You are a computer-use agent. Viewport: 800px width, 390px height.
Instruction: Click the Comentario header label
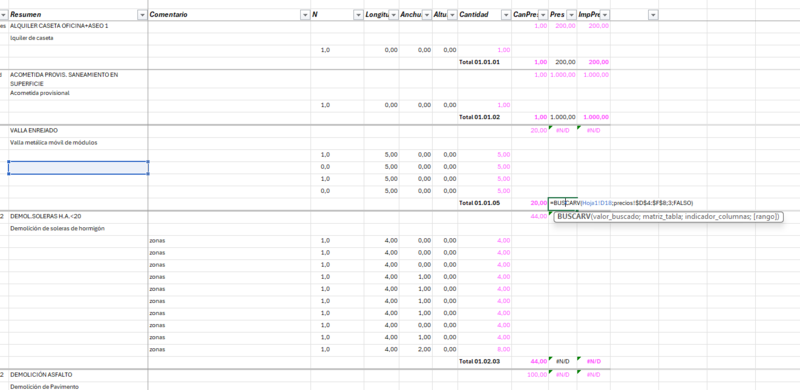[168, 15]
